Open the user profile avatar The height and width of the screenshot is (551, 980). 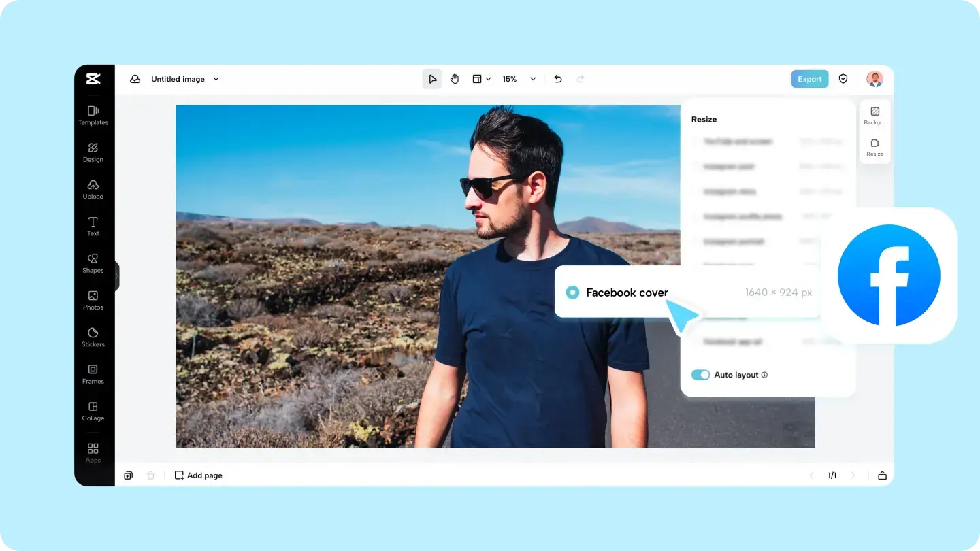pyautogui.click(x=875, y=79)
